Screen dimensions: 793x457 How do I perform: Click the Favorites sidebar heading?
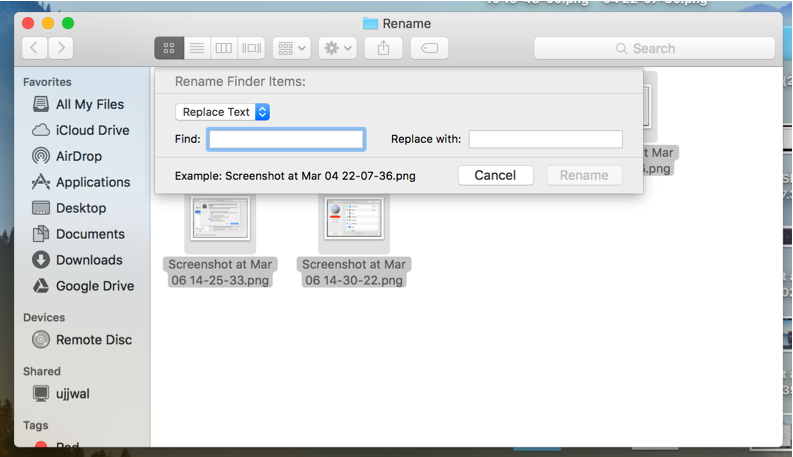coord(47,82)
